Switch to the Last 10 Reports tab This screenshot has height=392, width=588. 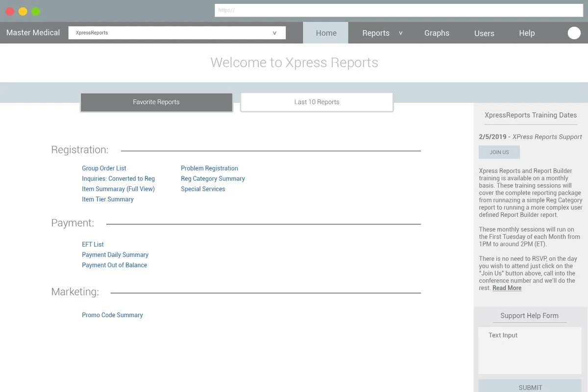pos(317,102)
